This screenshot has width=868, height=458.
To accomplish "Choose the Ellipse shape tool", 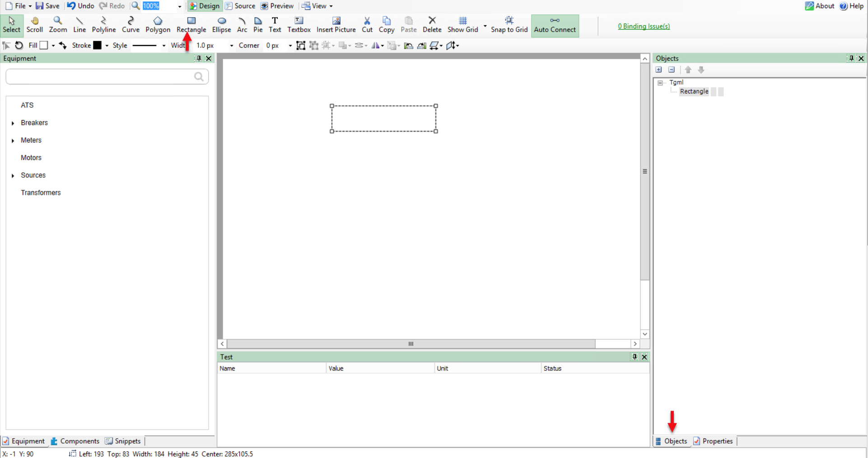I will 221,25.
